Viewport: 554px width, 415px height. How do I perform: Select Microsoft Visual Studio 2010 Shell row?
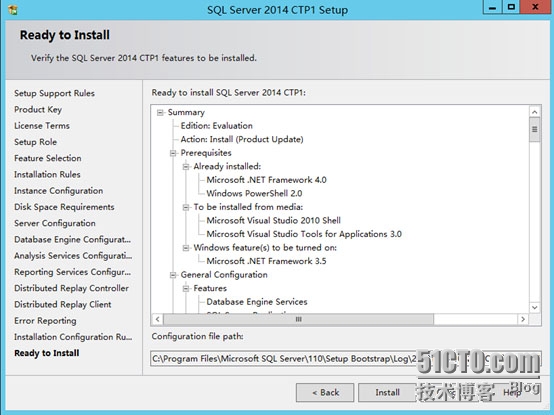click(273, 221)
